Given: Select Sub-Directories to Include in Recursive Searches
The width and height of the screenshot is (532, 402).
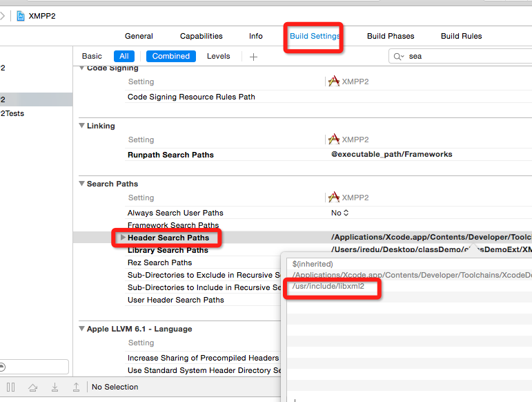Looking at the screenshot, I should pyautogui.click(x=204, y=287).
